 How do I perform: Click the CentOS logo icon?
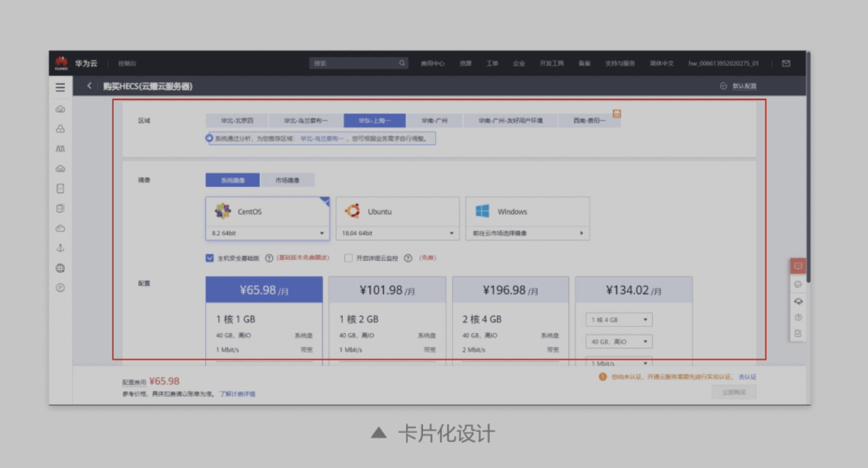coord(223,211)
